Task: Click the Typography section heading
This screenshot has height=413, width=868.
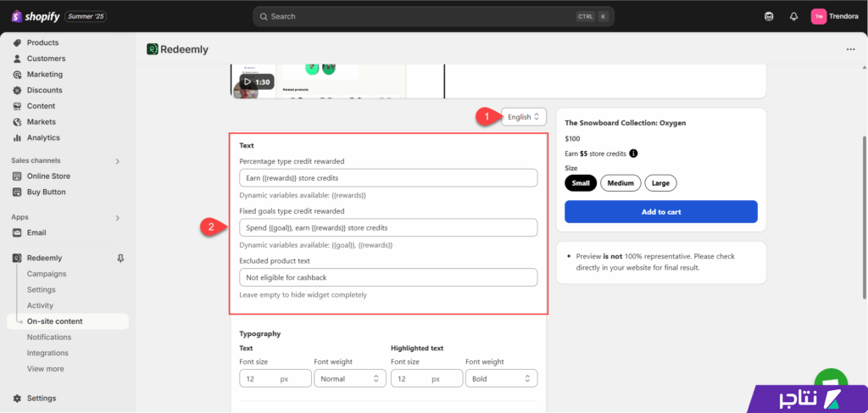Action: coord(259,334)
